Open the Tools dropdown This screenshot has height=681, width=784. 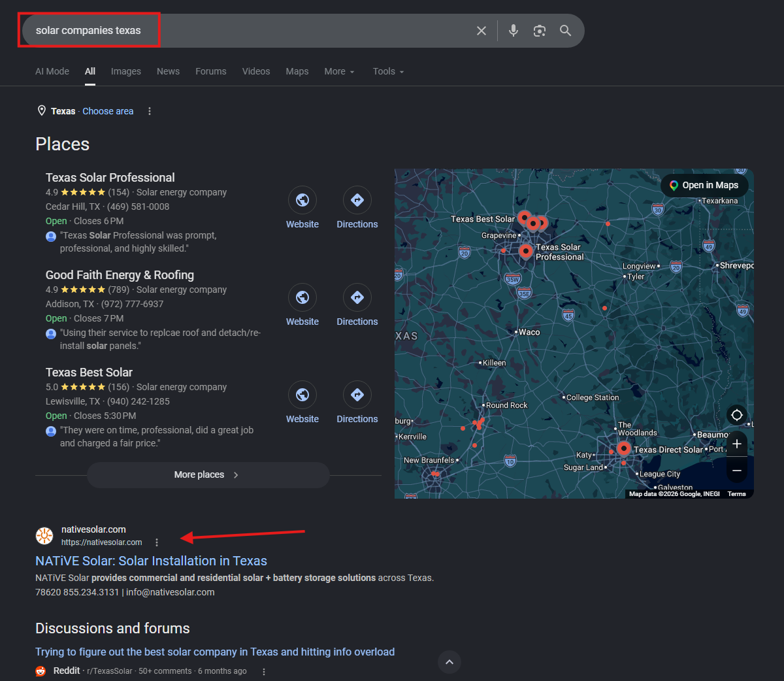pos(389,71)
